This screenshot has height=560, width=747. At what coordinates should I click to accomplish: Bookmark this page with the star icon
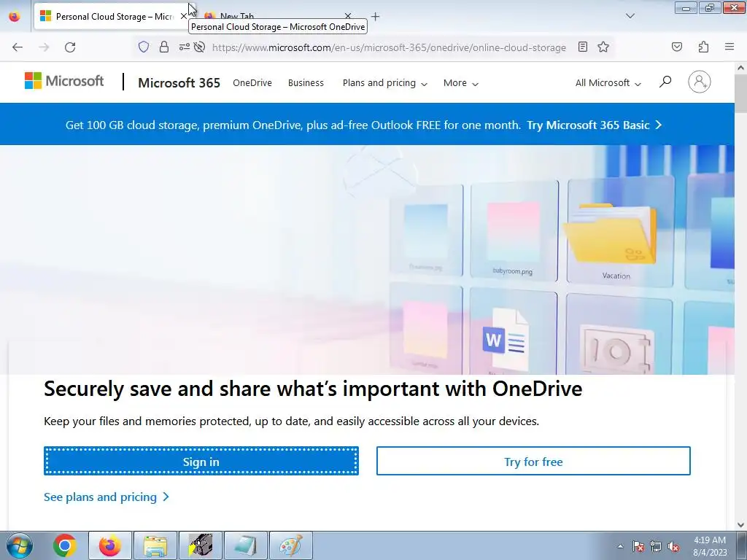603,47
